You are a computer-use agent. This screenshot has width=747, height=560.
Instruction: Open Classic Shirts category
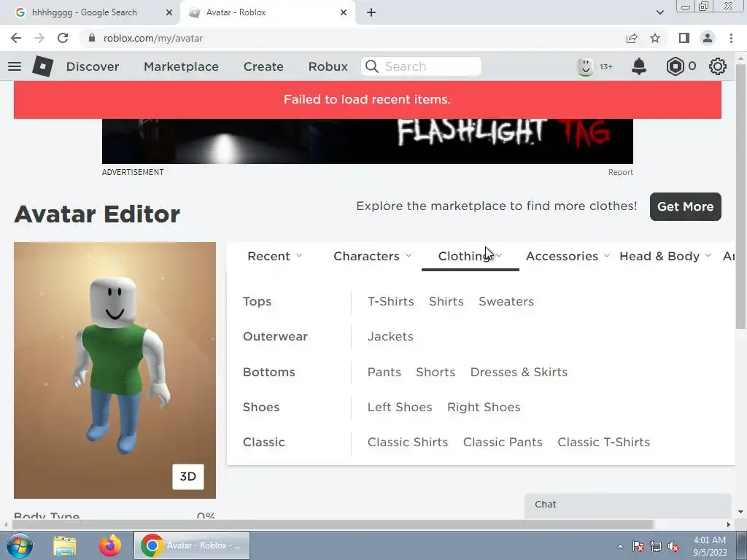pos(408,442)
